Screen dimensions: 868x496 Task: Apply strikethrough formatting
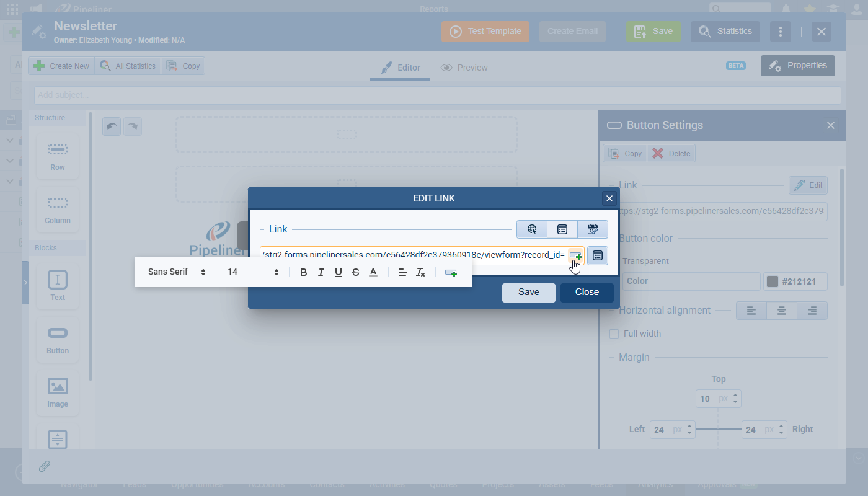pos(356,272)
